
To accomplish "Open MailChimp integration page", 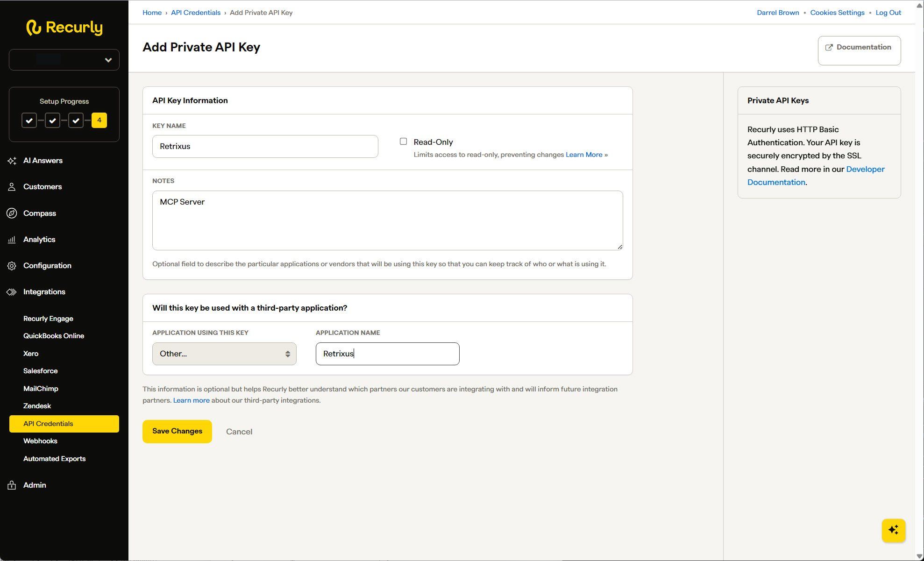I will click(x=41, y=389).
